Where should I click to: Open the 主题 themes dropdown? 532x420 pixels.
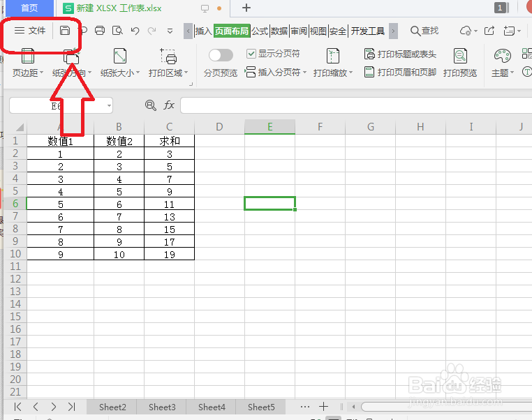[x=503, y=63]
